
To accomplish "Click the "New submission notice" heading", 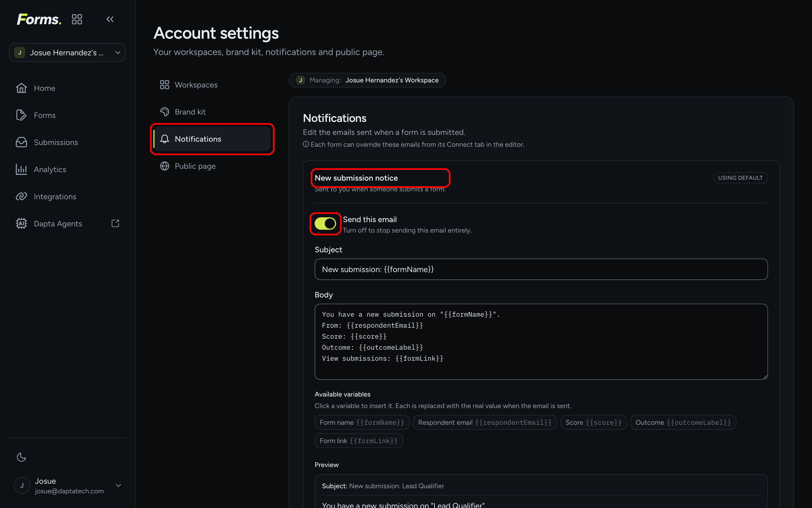I will [356, 178].
